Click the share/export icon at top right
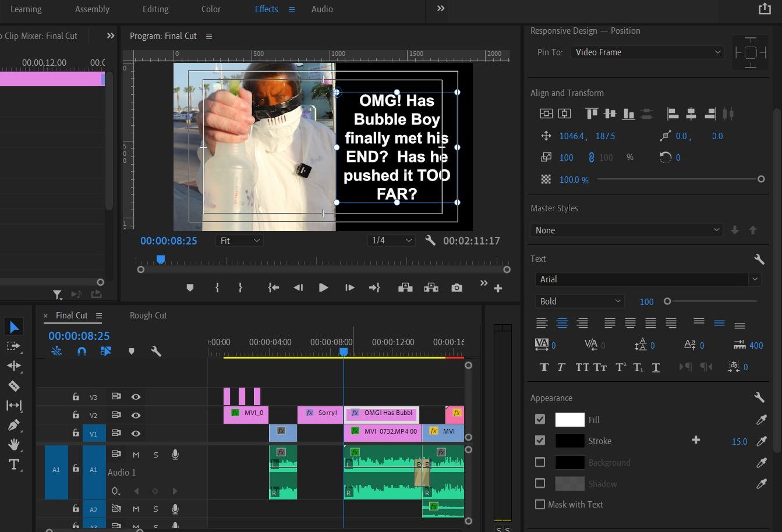The width and height of the screenshot is (782, 532). click(765, 9)
